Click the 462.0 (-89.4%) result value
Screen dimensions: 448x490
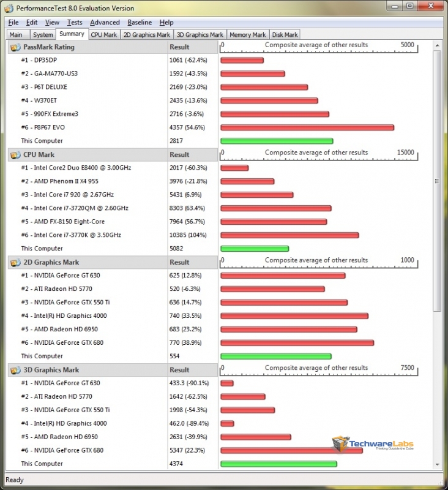click(x=189, y=423)
